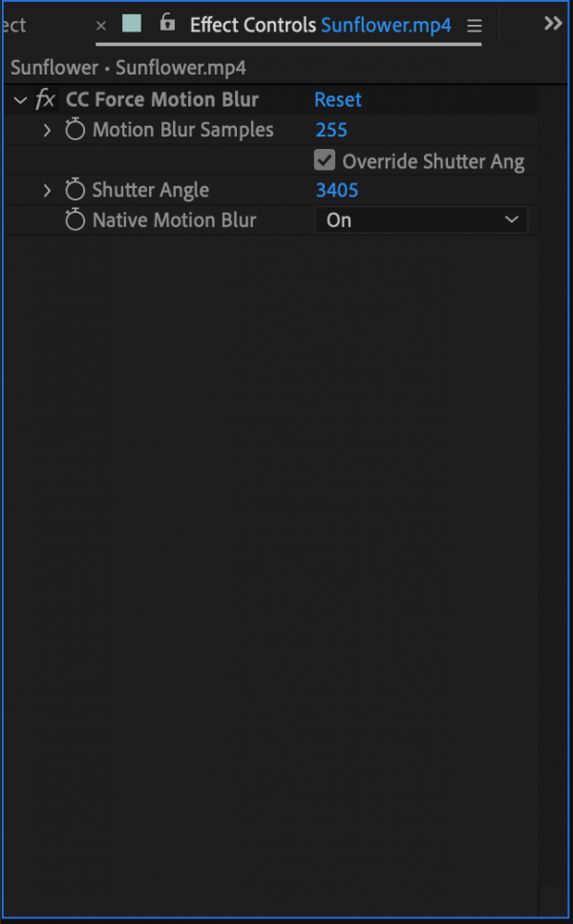The width and height of the screenshot is (573, 924).
Task: Click the stopwatch for Native Motion Blur
Action: pos(74,220)
